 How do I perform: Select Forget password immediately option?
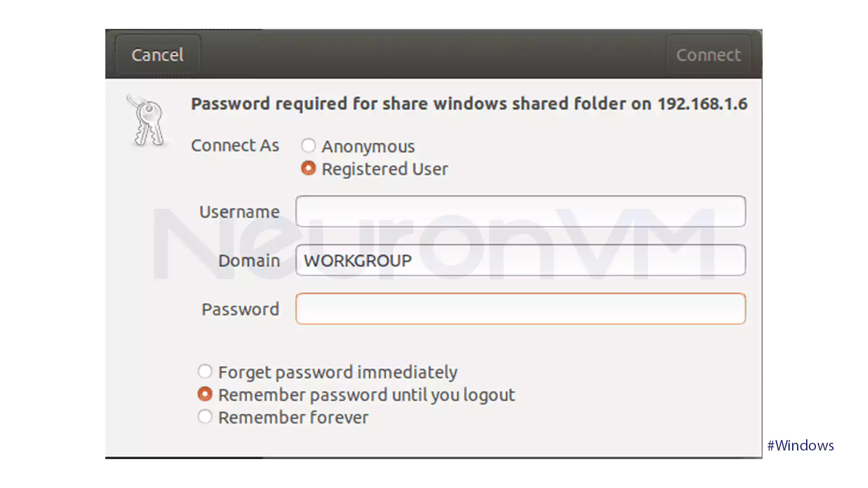pyautogui.click(x=204, y=372)
